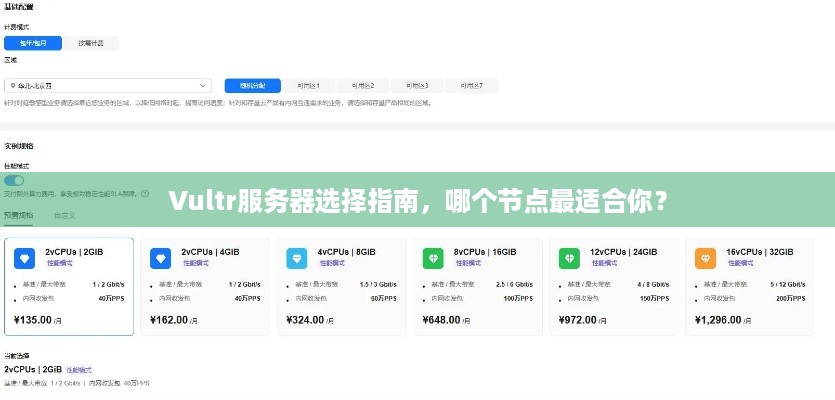Click the 性能模式 tag in current selection summary

click(x=79, y=370)
